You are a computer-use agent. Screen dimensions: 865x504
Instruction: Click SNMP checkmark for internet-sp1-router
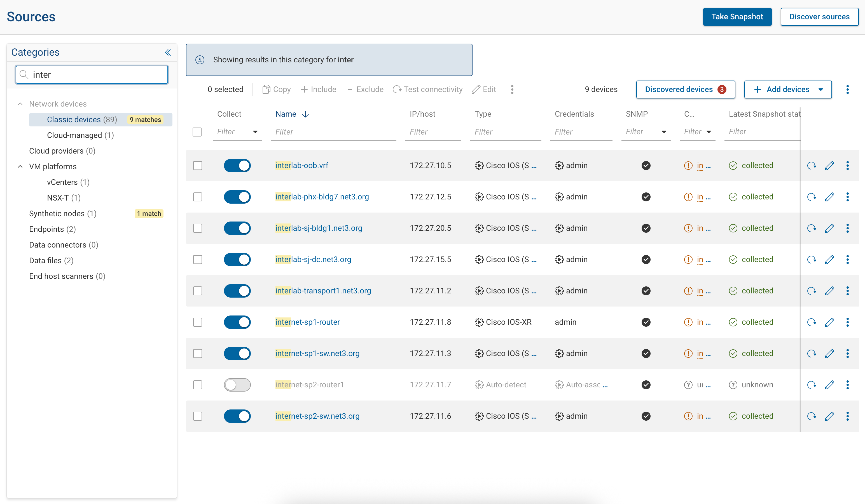[646, 322]
